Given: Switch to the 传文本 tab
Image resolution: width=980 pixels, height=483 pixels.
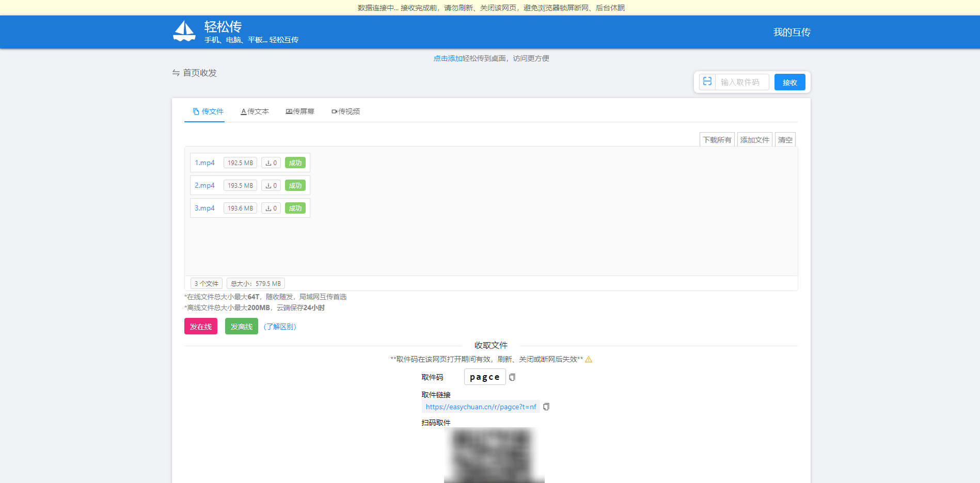Looking at the screenshot, I should [255, 111].
